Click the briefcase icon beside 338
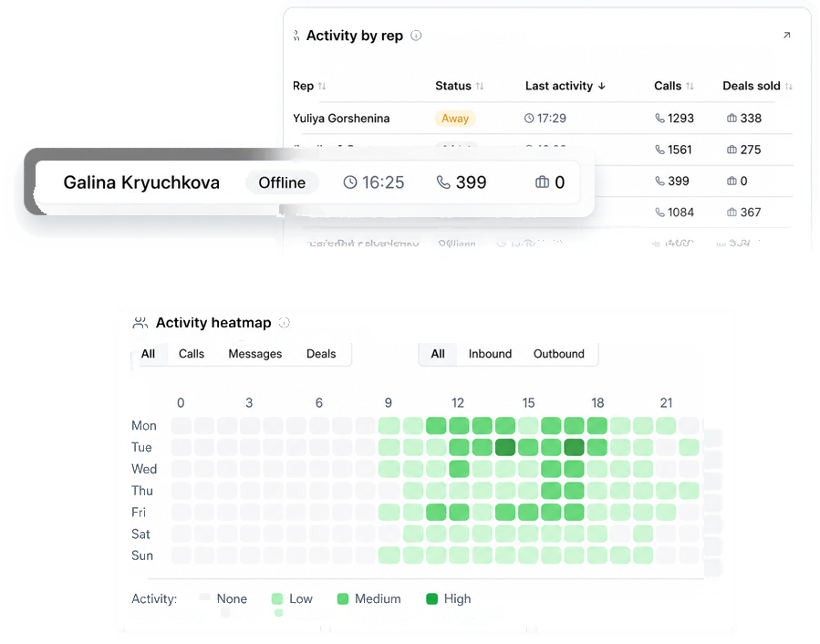This screenshot has height=644, width=820. pos(732,119)
